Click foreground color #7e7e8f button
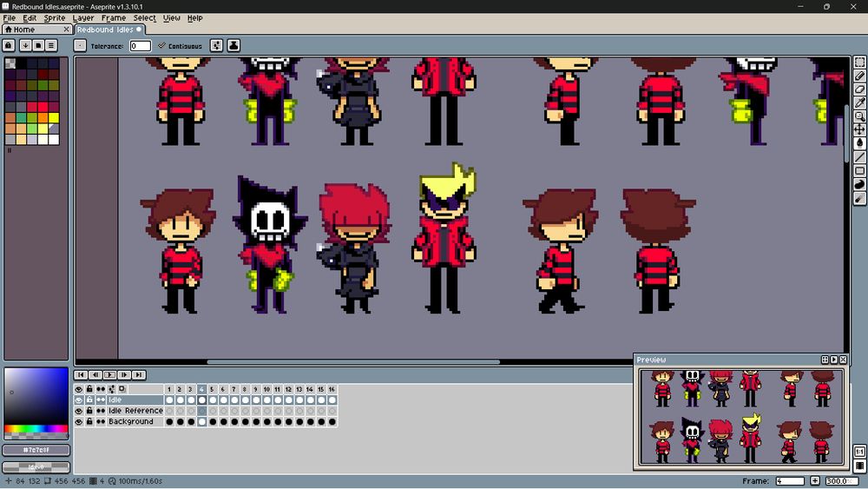 (36, 450)
